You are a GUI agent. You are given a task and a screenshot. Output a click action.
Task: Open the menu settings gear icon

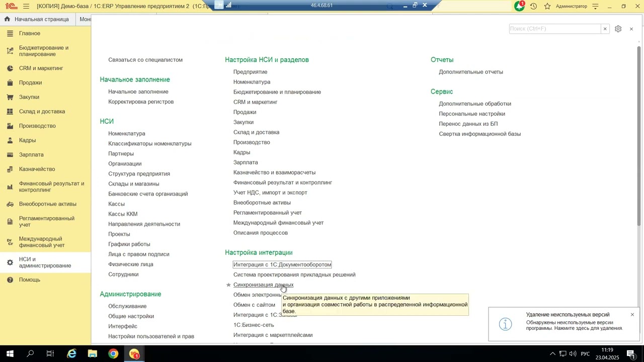click(618, 29)
